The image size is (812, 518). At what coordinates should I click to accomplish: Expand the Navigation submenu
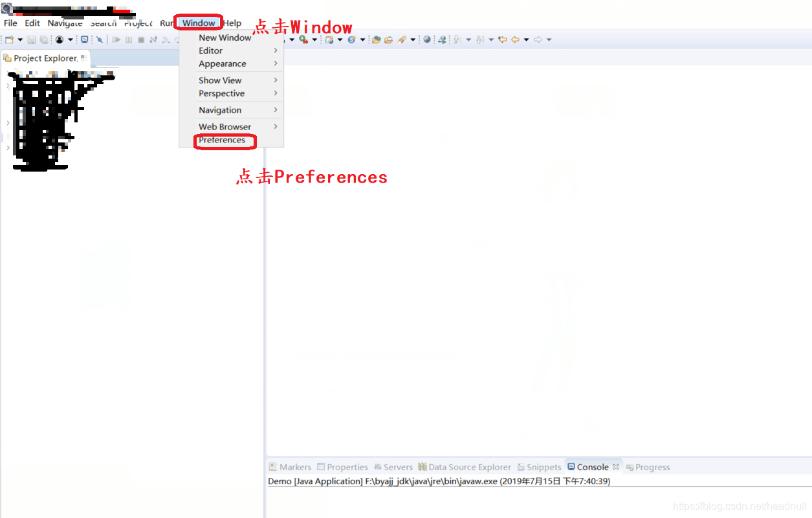[232, 110]
